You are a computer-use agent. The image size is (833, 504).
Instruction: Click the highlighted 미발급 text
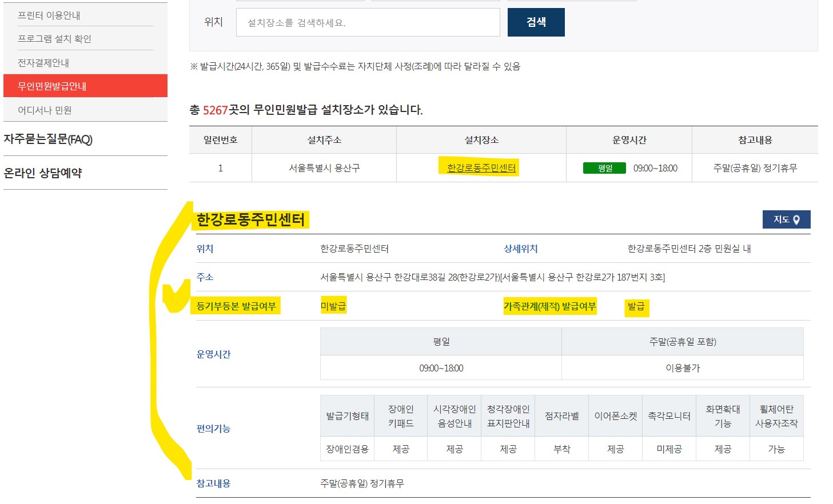pyautogui.click(x=333, y=306)
